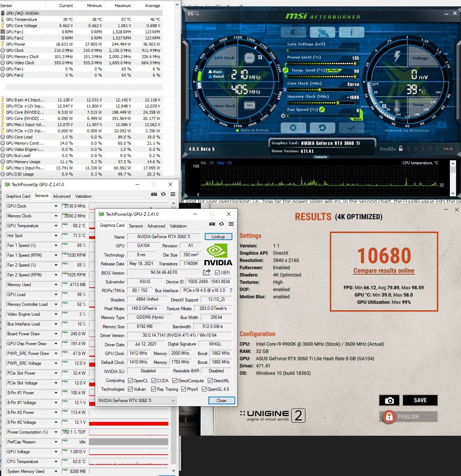The height and width of the screenshot is (476, 461).
Task: Open Advanced tab in GPU-Z Sensors window
Action: point(61,196)
